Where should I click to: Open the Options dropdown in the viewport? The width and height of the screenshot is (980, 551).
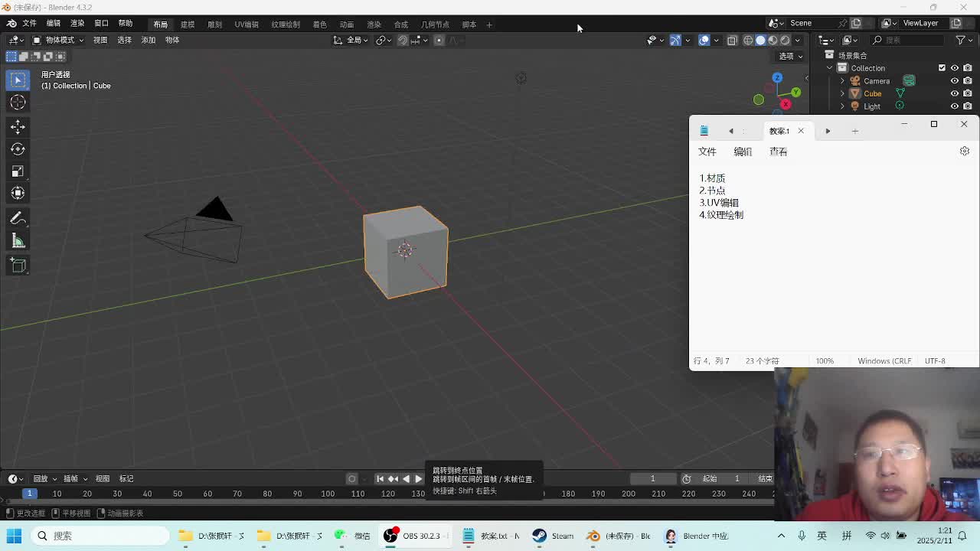point(790,56)
